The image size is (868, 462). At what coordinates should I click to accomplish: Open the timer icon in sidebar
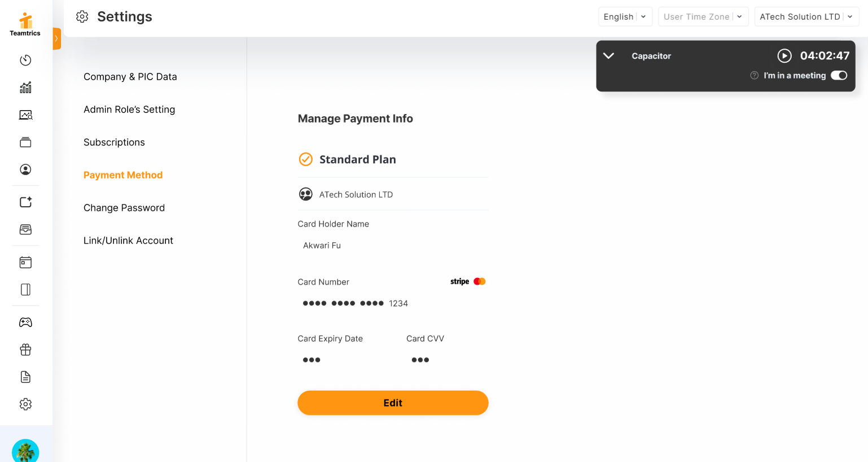click(x=25, y=60)
